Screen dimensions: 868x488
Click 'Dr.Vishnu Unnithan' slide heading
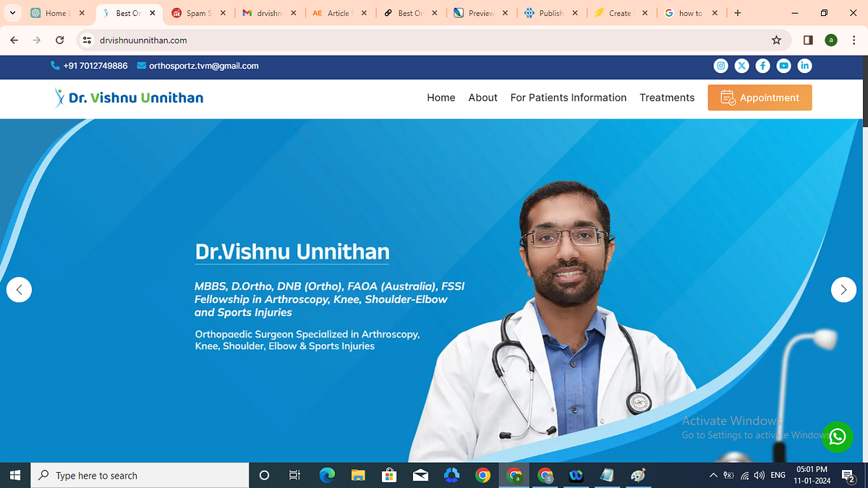[x=292, y=252]
